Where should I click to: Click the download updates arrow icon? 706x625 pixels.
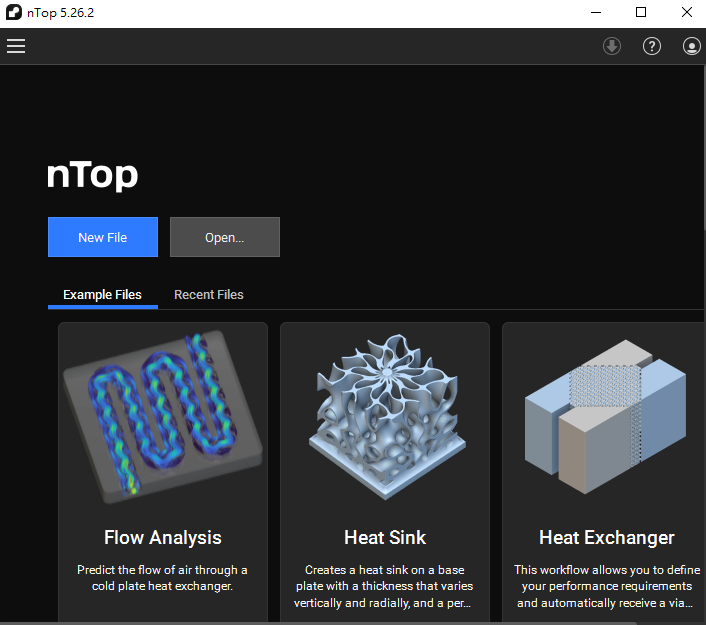(611, 46)
